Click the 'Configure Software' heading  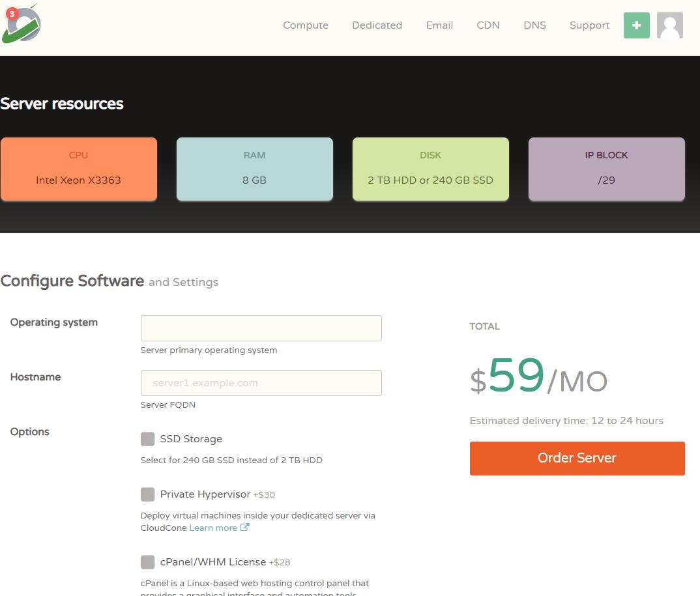pos(72,281)
